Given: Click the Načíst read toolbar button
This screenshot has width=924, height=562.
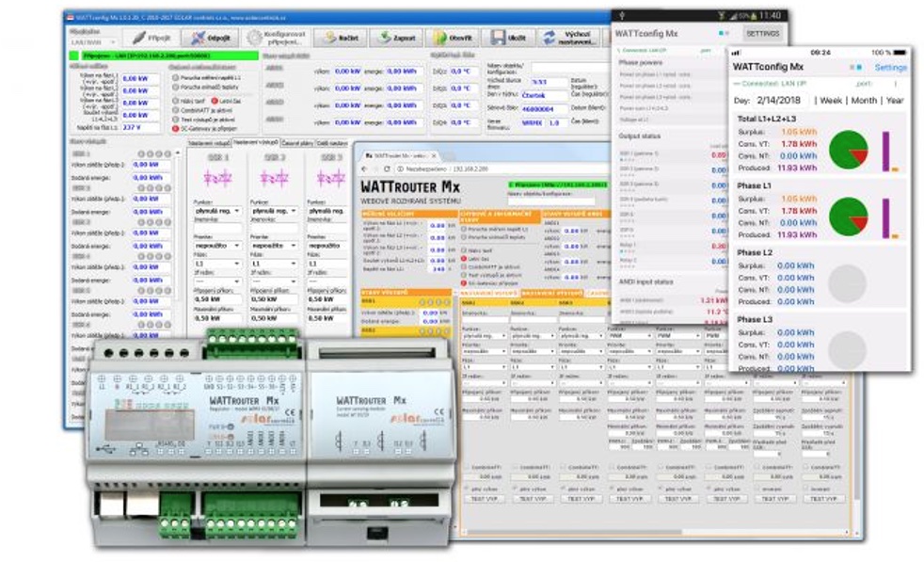Looking at the screenshot, I should pyautogui.click(x=341, y=38).
